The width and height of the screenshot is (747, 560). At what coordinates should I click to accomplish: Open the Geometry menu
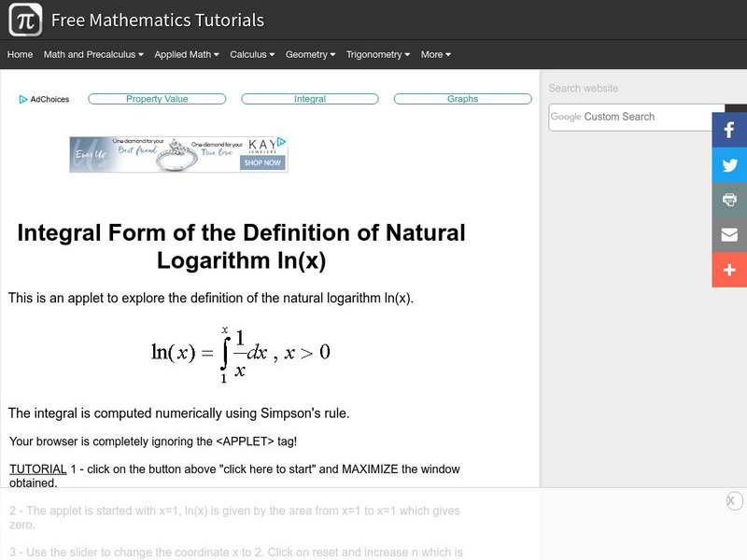coord(311,55)
